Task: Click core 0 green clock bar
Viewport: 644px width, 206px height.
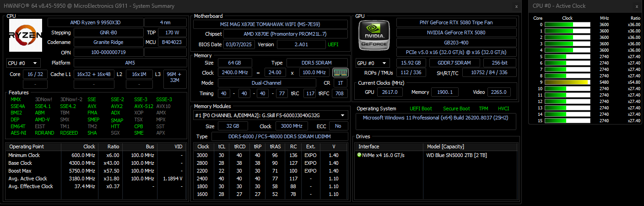Action: click(x=567, y=24)
